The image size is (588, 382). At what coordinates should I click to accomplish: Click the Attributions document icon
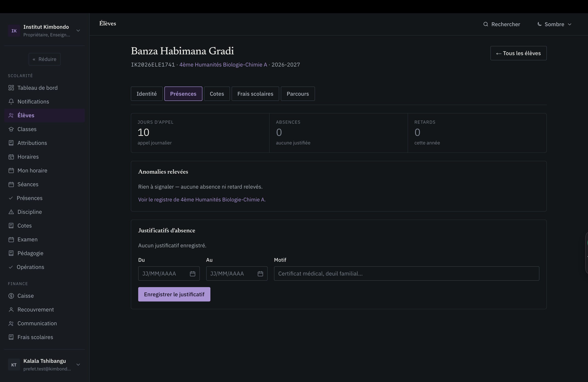(11, 143)
